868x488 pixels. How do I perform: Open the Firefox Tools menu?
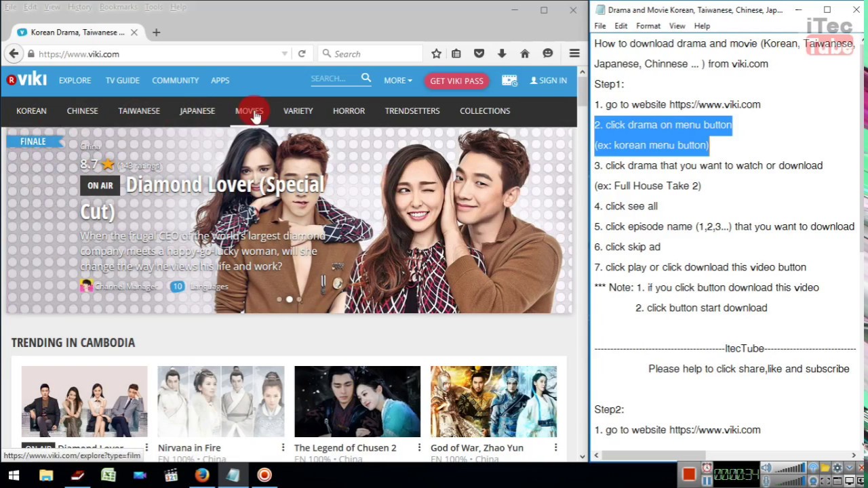click(x=153, y=7)
